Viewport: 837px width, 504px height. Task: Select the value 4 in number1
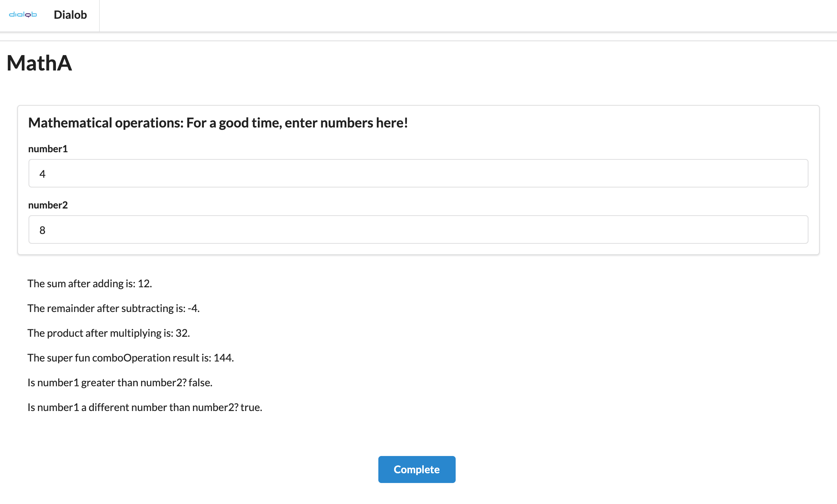click(x=42, y=173)
